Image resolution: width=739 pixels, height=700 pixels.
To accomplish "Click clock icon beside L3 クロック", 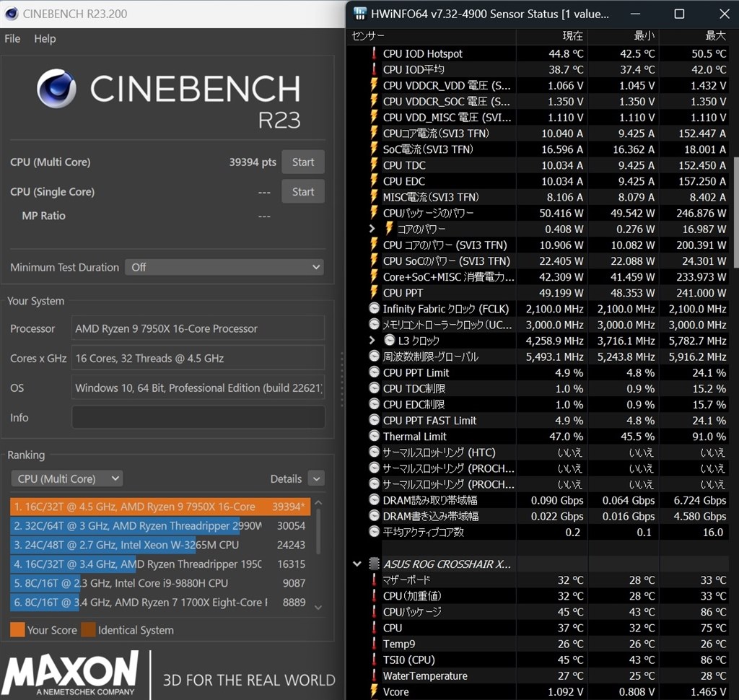I will [389, 340].
